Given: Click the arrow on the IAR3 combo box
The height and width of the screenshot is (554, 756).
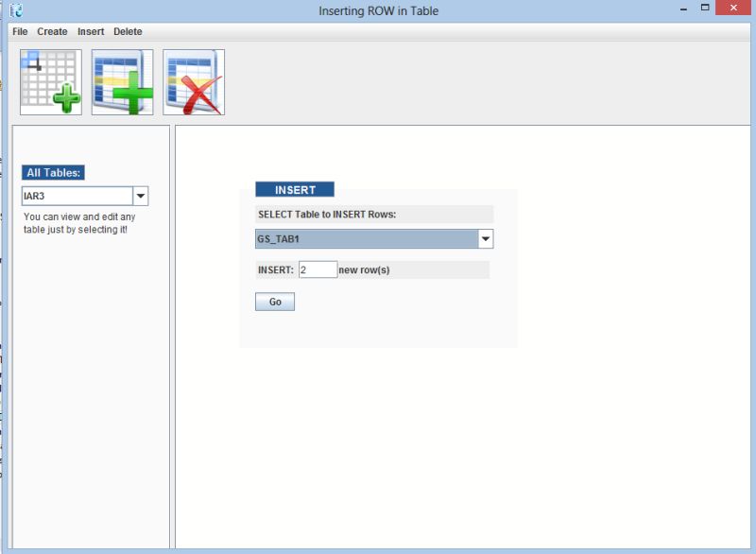Looking at the screenshot, I should tap(141, 195).
